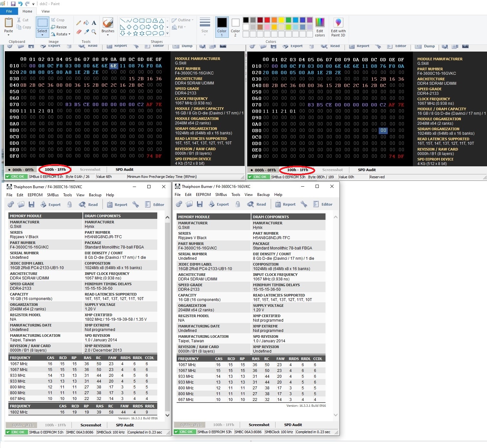Open the shape Fill dropdown
Screen dimensions: 487x448
click(x=180, y=27)
